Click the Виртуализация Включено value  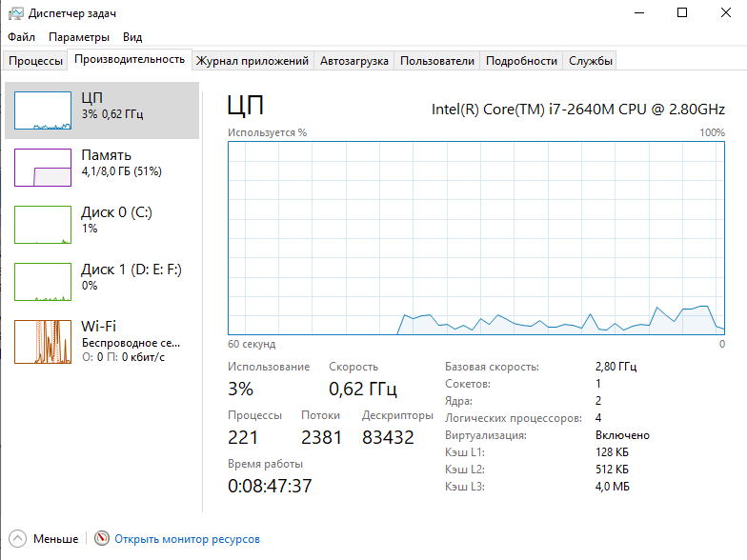622,435
